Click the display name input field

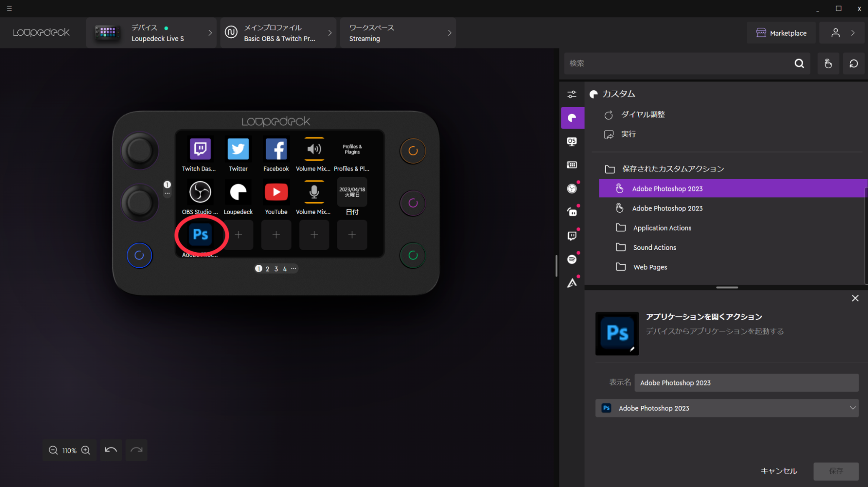point(746,382)
